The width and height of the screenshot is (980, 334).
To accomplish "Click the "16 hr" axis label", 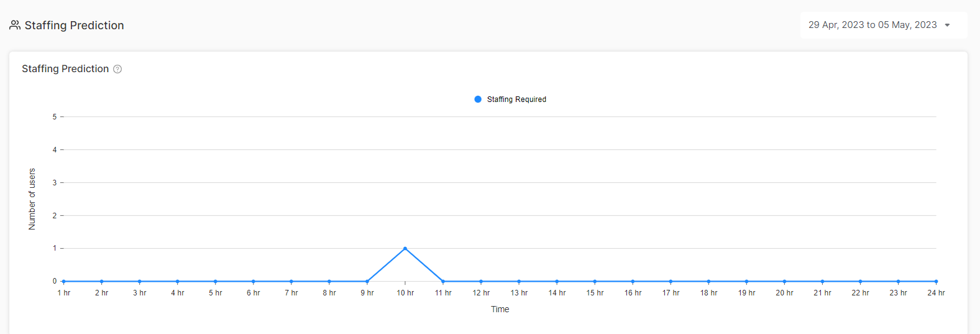I will tap(633, 293).
